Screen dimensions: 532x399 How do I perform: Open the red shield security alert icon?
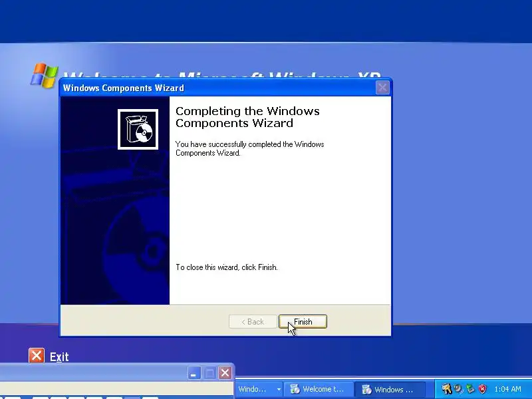point(482,389)
